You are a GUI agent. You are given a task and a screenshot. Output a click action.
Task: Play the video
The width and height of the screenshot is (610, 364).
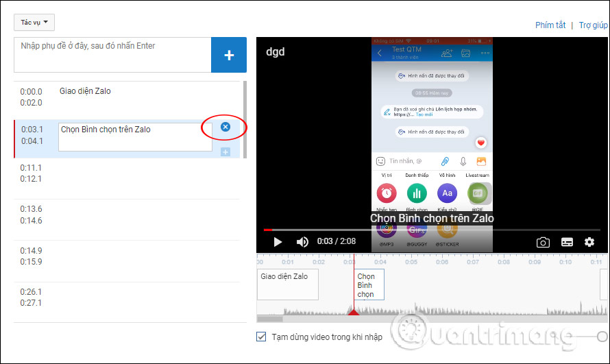tap(278, 242)
